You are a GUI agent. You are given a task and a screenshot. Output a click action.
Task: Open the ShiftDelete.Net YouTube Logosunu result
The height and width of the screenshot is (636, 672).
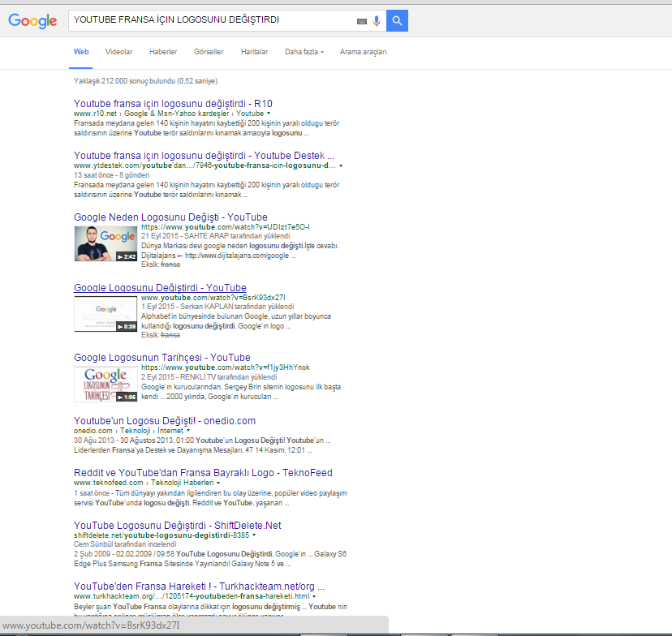tap(178, 526)
